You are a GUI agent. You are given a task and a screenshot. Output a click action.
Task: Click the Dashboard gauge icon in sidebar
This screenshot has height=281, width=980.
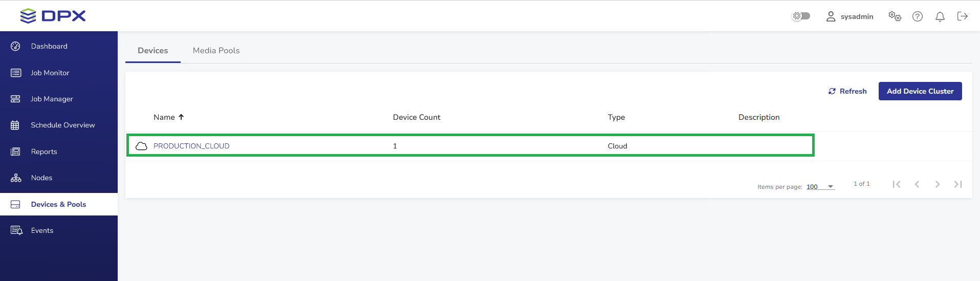tap(15, 46)
